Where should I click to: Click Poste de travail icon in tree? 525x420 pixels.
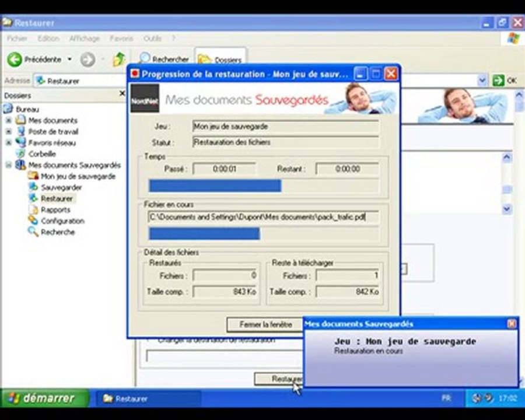coord(21,131)
